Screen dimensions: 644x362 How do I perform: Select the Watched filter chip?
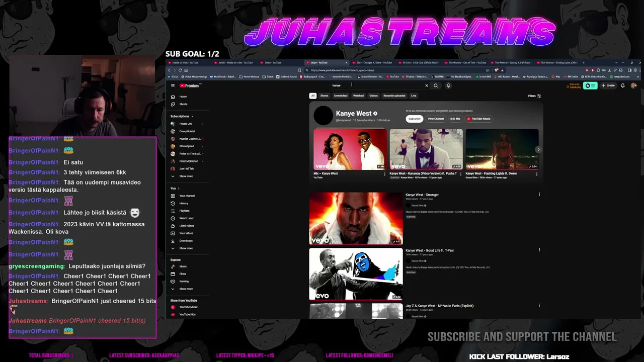[358, 96]
